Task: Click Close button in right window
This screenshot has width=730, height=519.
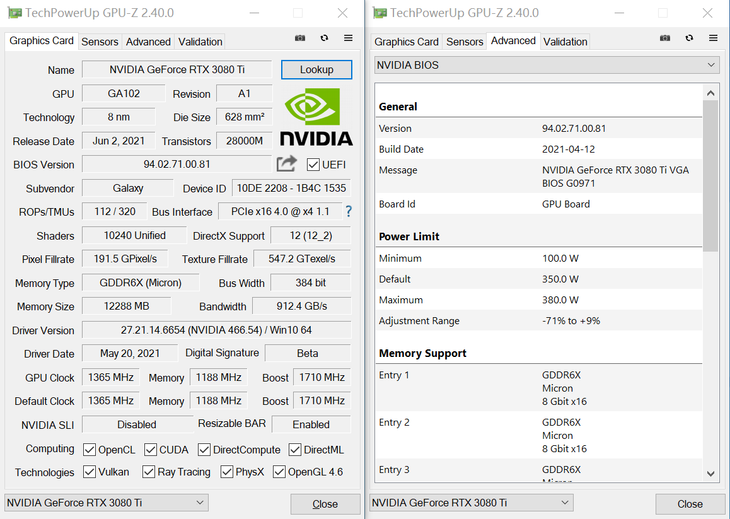Action: 690,504
